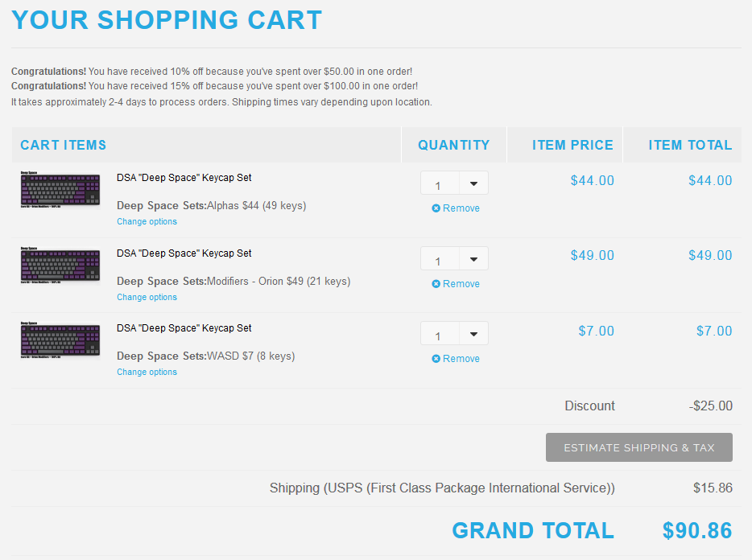Open the second DSA "Deep Space" Keycap Set title

[x=184, y=253]
